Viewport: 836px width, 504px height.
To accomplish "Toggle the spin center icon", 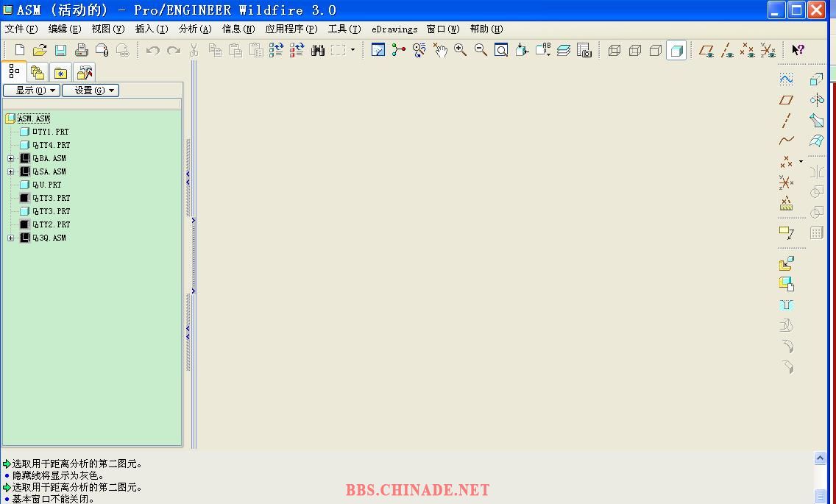I will click(x=399, y=50).
